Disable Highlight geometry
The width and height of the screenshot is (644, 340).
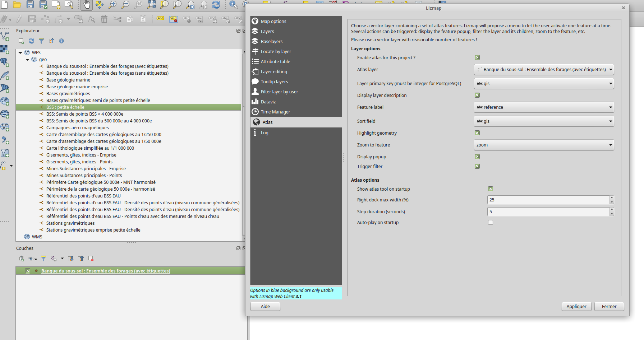477,133
